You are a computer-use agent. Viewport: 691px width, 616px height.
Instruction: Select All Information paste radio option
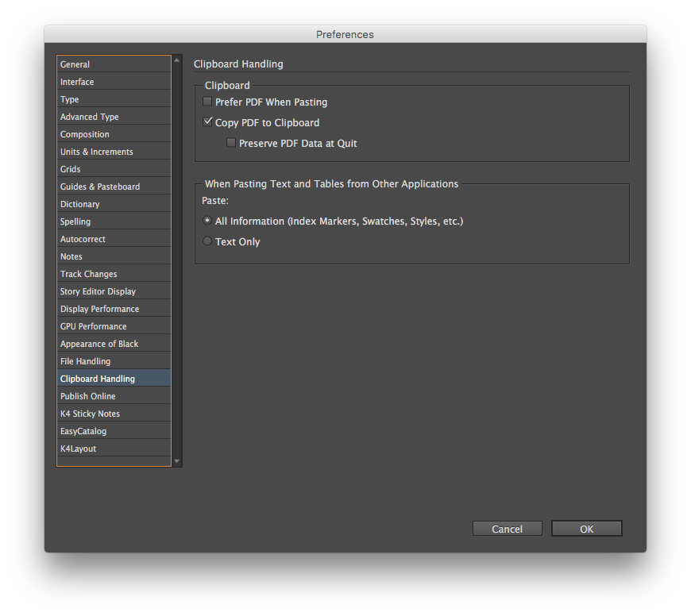click(207, 221)
